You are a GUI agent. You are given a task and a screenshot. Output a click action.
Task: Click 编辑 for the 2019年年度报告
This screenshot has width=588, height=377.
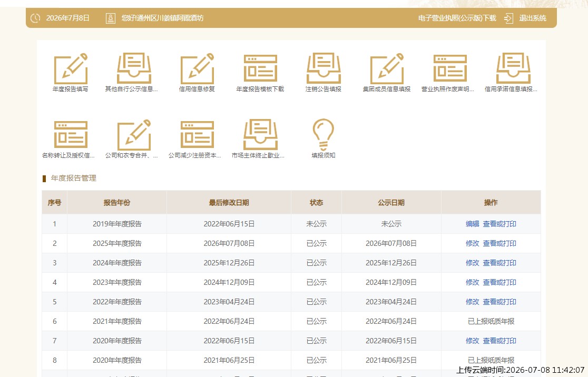click(x=472, y=224)
